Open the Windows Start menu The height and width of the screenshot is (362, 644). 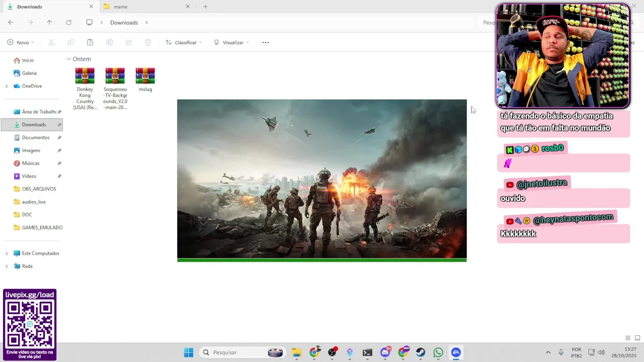[x=189, y=352]
